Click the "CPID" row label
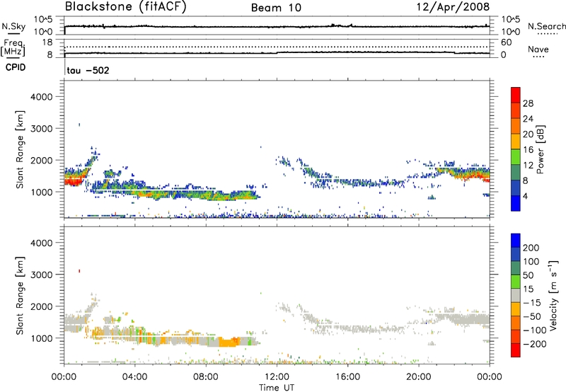566x392 pixels. [x=16, y=67]
